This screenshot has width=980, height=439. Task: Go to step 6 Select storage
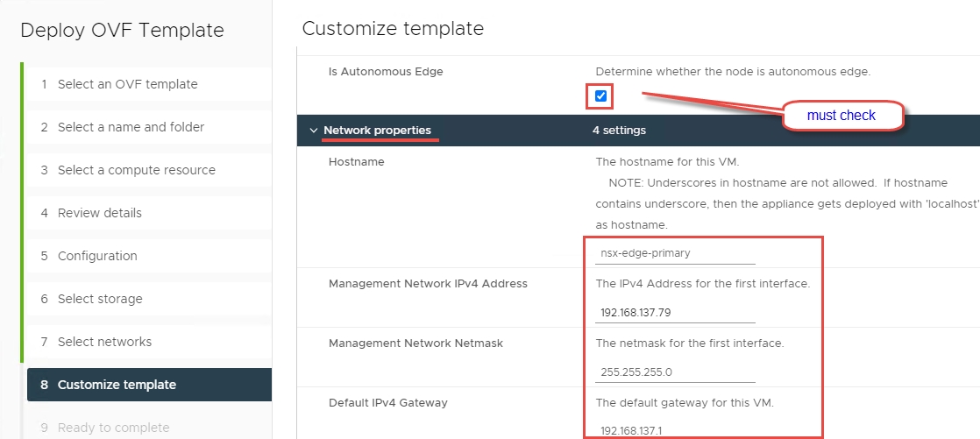[x=100, y=299]
